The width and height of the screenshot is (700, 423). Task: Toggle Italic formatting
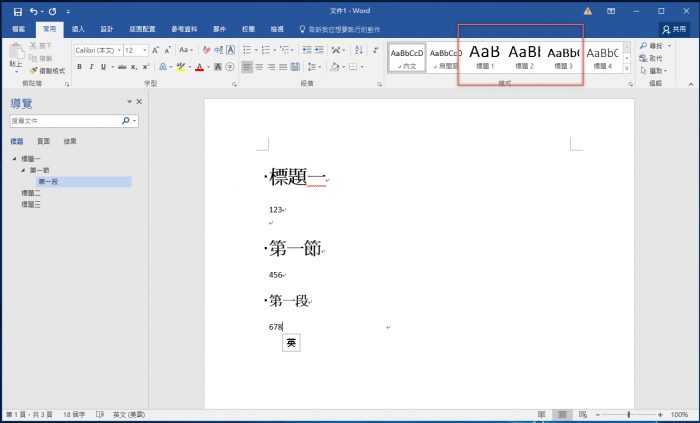[92, 67]
